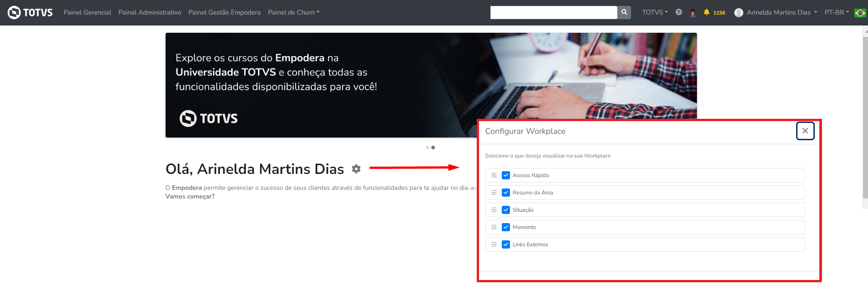Image resolution: width=868 pixels, height=295 pixels.
Task: Click the Vamos começar? text
Action: pyautogui.click(x=190, y=197)
